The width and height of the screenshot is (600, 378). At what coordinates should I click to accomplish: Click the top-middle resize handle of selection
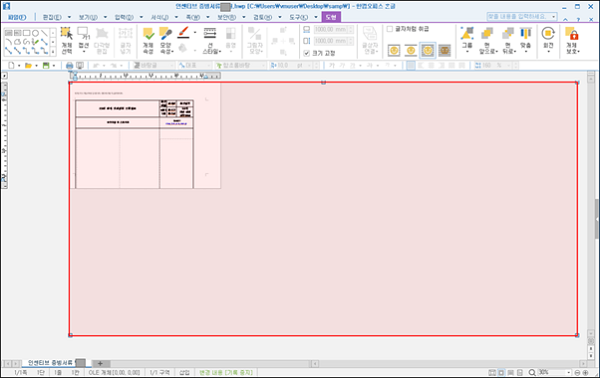click(x=323, y=82)
